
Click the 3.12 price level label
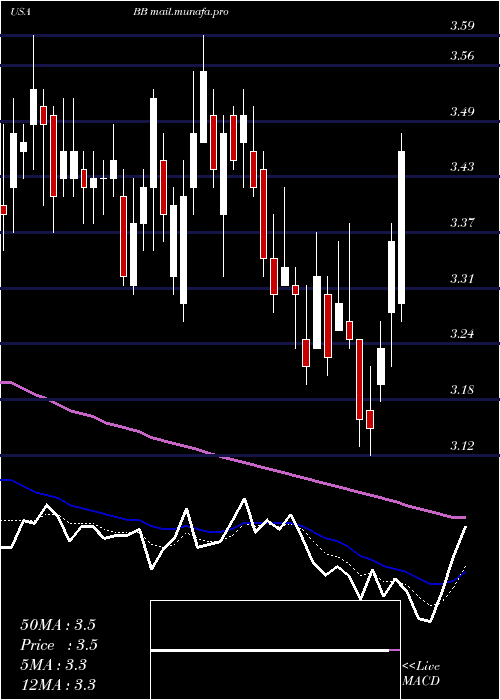462,446
